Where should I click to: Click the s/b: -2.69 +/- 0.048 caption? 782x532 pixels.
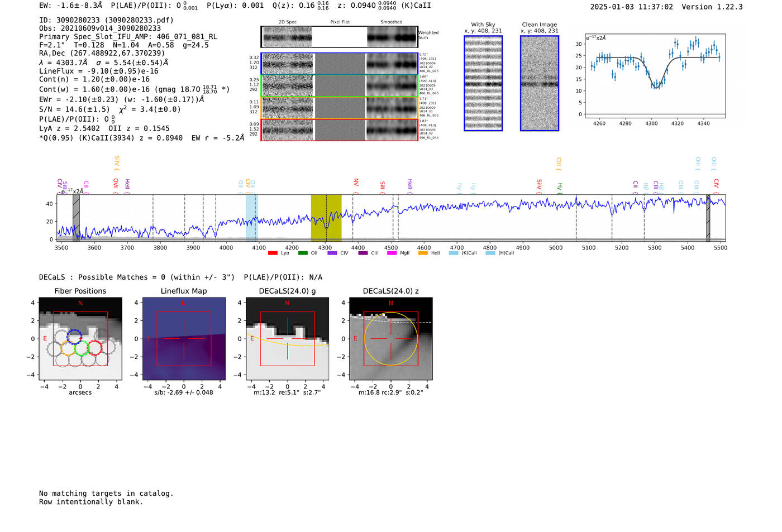tap(184, 392)
